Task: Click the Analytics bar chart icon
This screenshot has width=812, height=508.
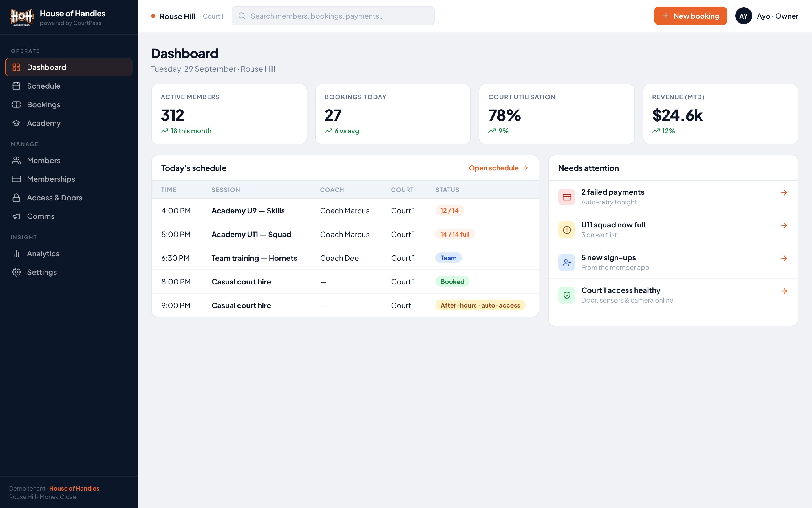Action: coord(16,253)
